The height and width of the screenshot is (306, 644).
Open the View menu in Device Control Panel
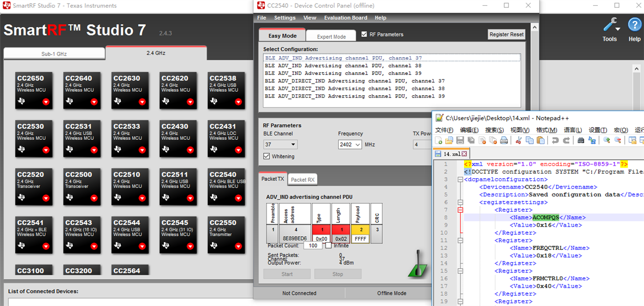310,18
